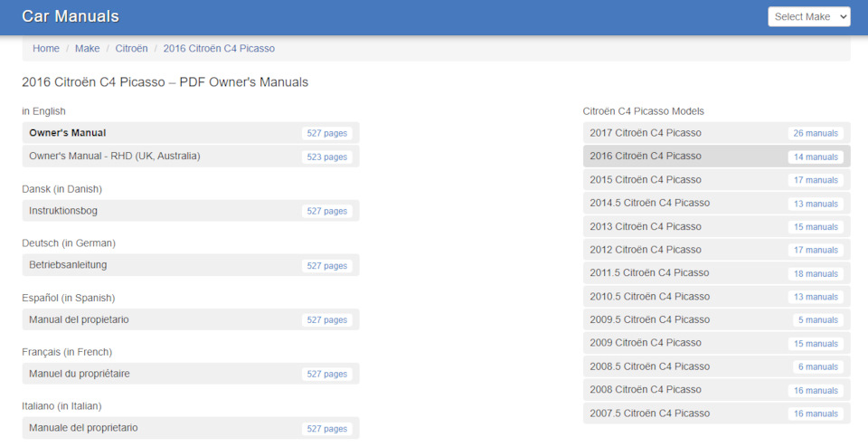This screenshot has width=868, height=447.
Task: Click the 'Dansk (in Danish)' label
Action: [x=62, y=189]
